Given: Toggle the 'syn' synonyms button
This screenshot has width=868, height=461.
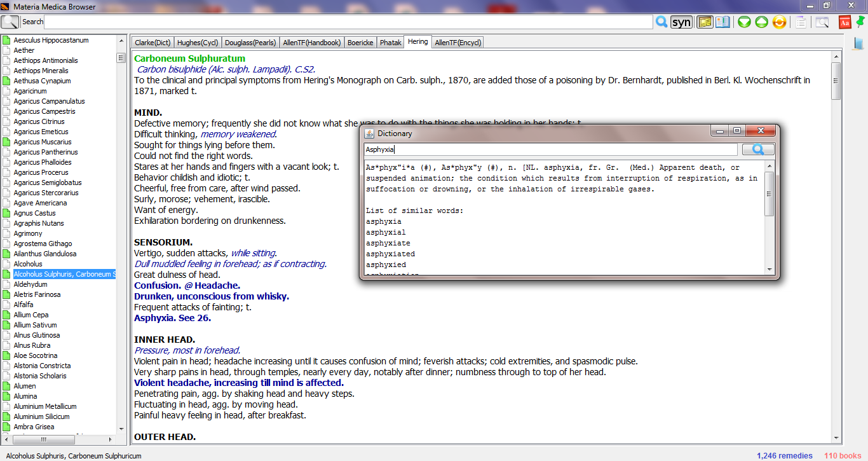Looking at the screenshot, I should (x=681, y=22).
